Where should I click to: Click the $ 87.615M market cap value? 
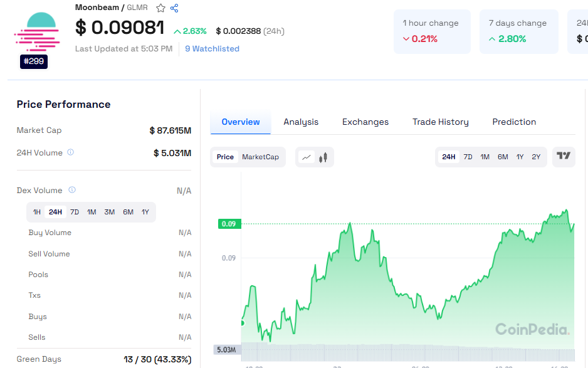[171, 130]
